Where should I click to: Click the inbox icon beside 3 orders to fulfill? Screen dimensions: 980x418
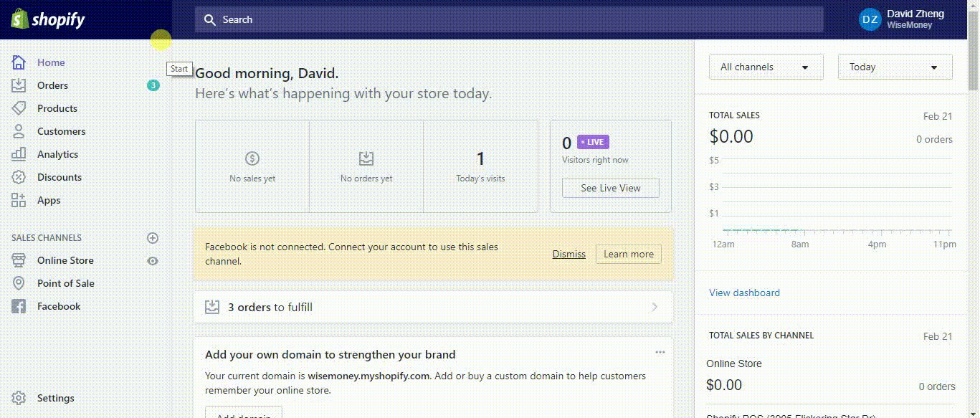(x=212, y=307)
